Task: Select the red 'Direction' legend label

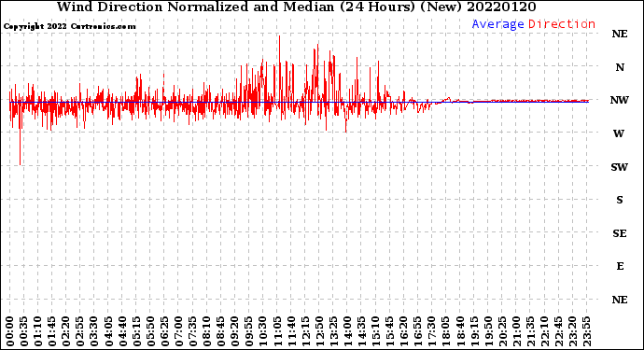Action: (x=562, y=24)
